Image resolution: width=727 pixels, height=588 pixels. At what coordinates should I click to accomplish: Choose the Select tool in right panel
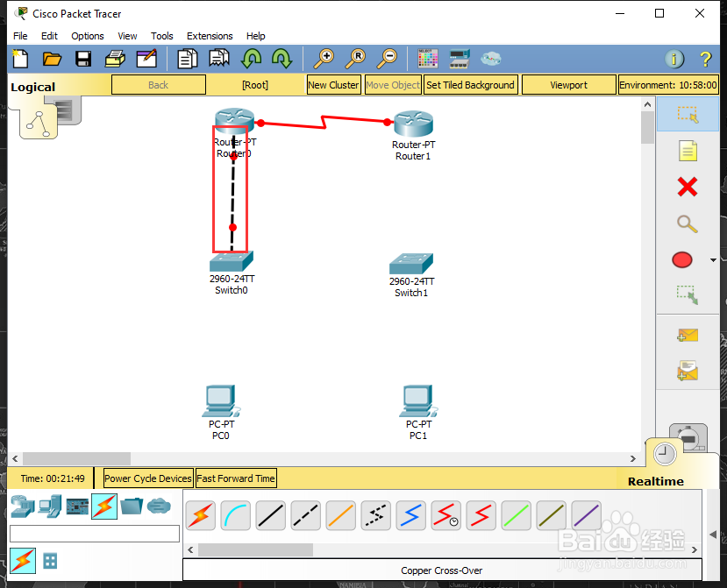(x=688, y=115)
